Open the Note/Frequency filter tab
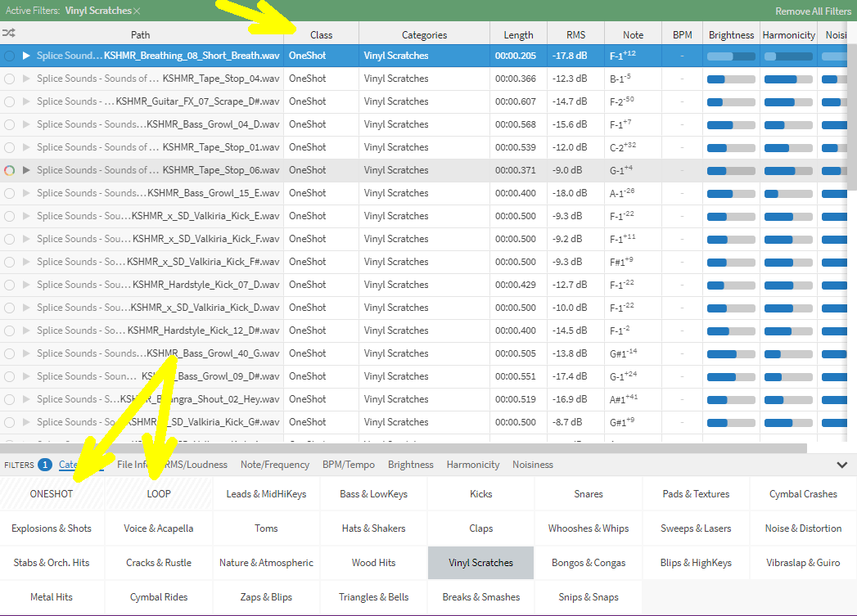857x616 pixels. coord(275,465)
